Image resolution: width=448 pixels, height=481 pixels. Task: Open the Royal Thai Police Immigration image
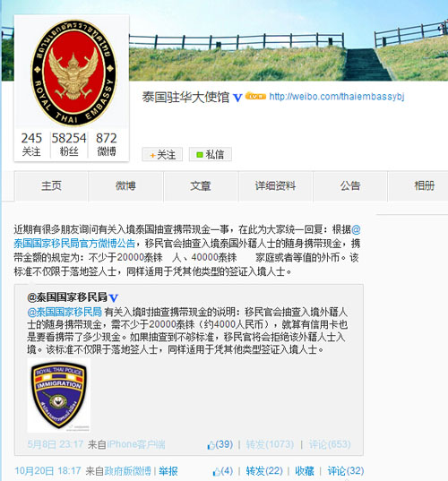pyautogui.click(x=59, y=395)
